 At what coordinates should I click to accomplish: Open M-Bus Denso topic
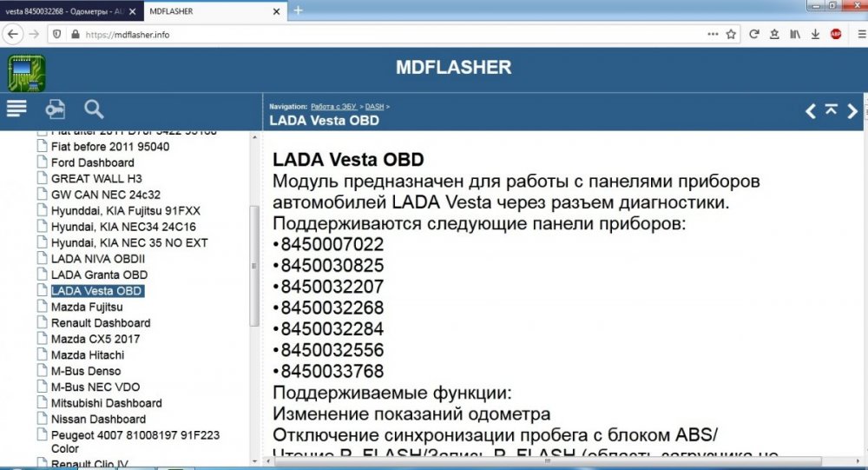pos(86,371)
